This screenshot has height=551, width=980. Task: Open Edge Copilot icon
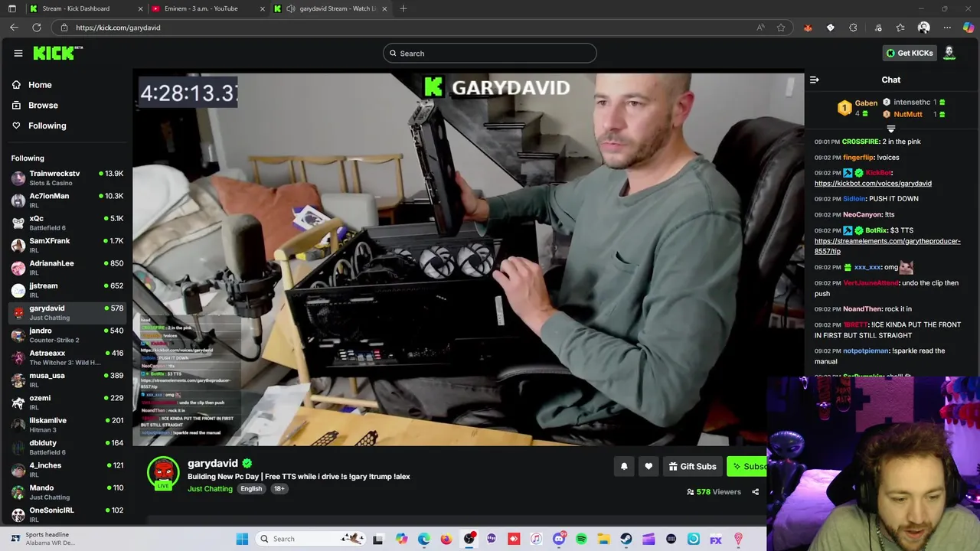coord(969,28)
